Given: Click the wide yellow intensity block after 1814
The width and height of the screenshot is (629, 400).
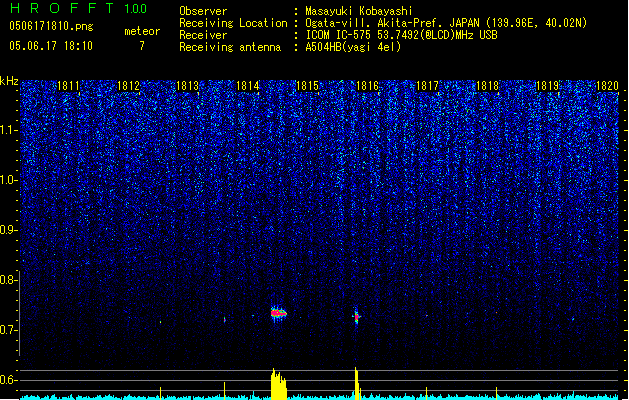Looking at the screenshot, I should coord(279,384).
